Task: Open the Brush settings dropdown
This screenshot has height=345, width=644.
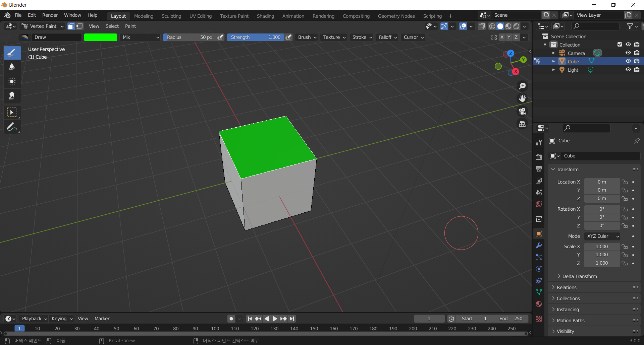Action: click(x=307, y=37)
